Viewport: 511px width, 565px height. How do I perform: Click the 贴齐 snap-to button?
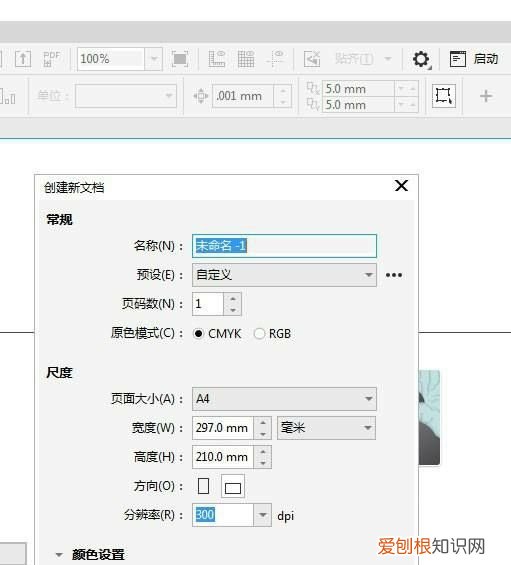click(354, 59)
